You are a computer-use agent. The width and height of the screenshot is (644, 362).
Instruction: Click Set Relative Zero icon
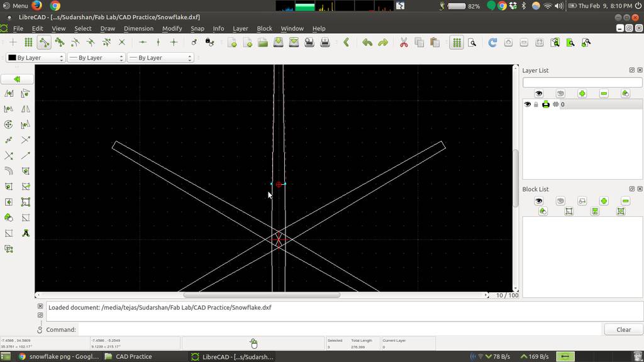click(x=194, y=42)
